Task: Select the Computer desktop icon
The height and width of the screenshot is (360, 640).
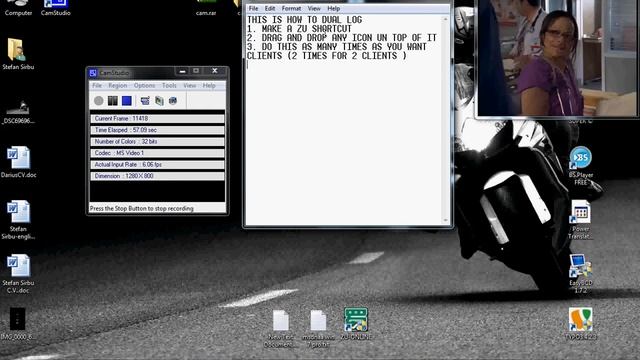Action: (x=18, y=8)
